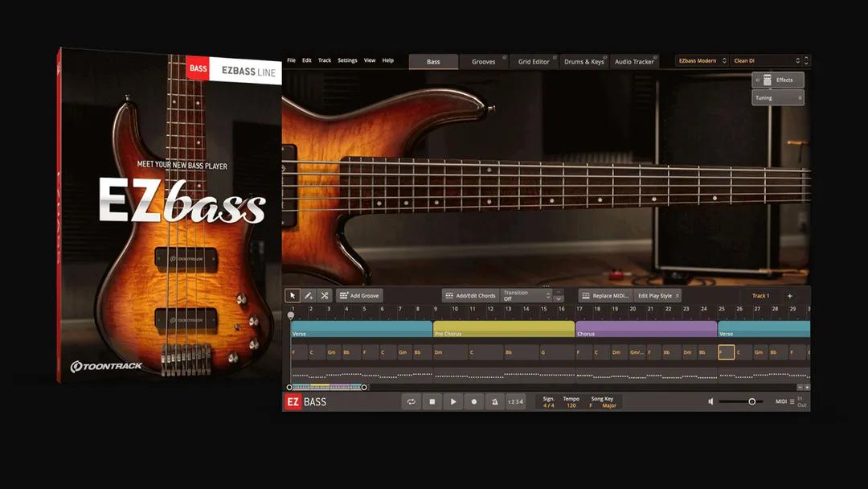
Task: Zoom in timeline with plus button
Action: 807,387
